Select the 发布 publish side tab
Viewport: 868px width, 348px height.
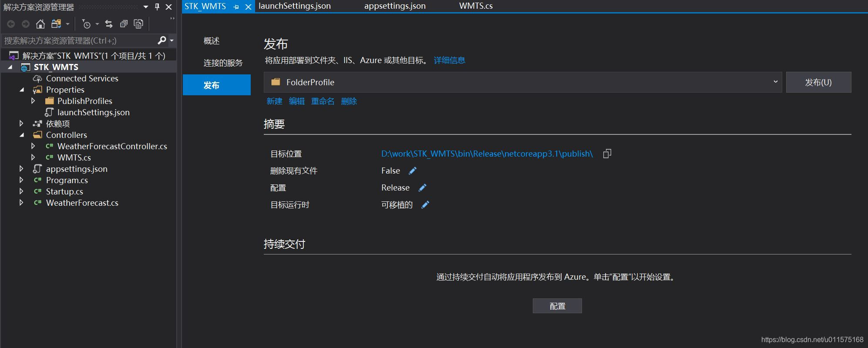pos(217,85)
